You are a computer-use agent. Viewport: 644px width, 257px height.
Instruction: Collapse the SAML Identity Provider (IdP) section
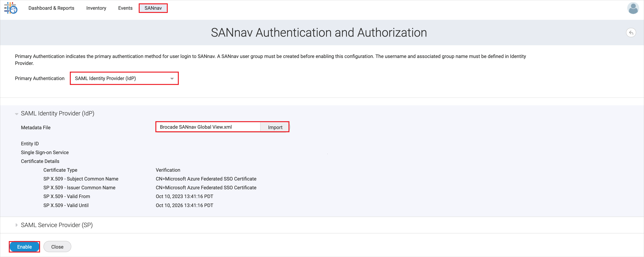[57, 113]
